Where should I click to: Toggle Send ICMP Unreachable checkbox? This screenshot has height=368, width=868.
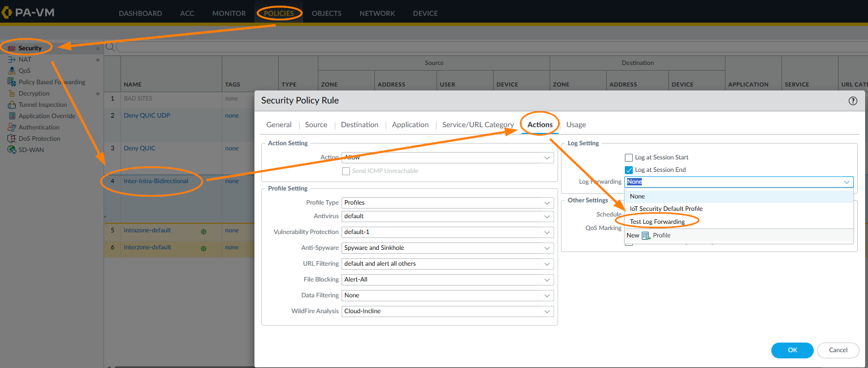pos(346,171)
